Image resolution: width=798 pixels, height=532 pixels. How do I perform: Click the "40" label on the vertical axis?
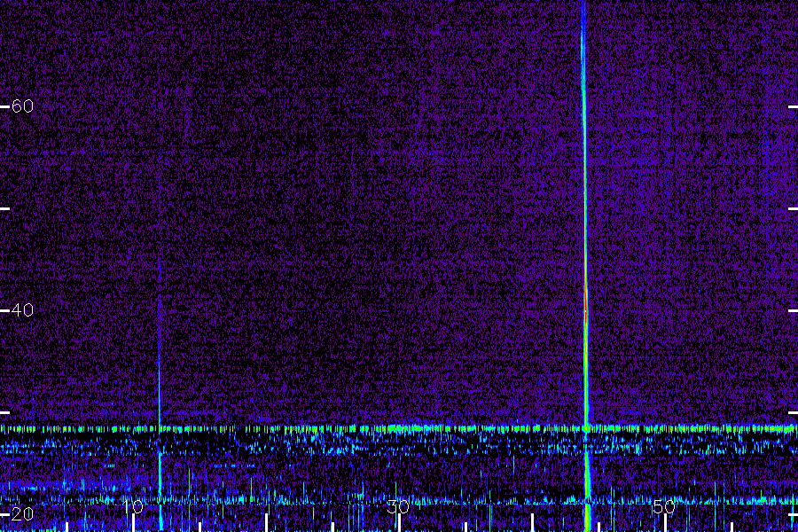(x=22, y=309)
